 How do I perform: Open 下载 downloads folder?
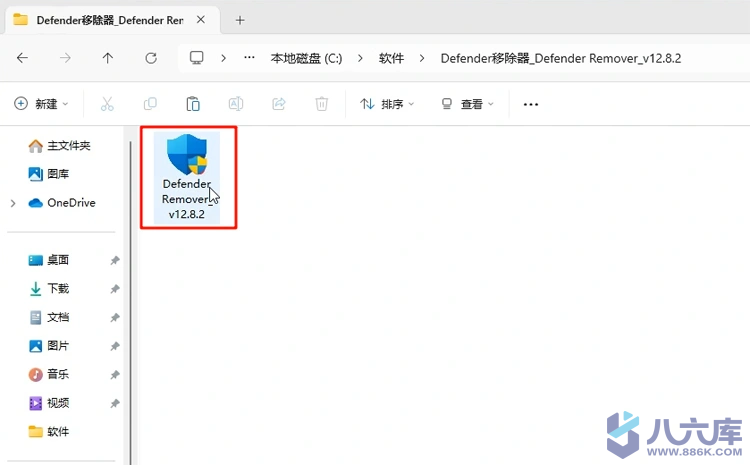tap(49, 288)
